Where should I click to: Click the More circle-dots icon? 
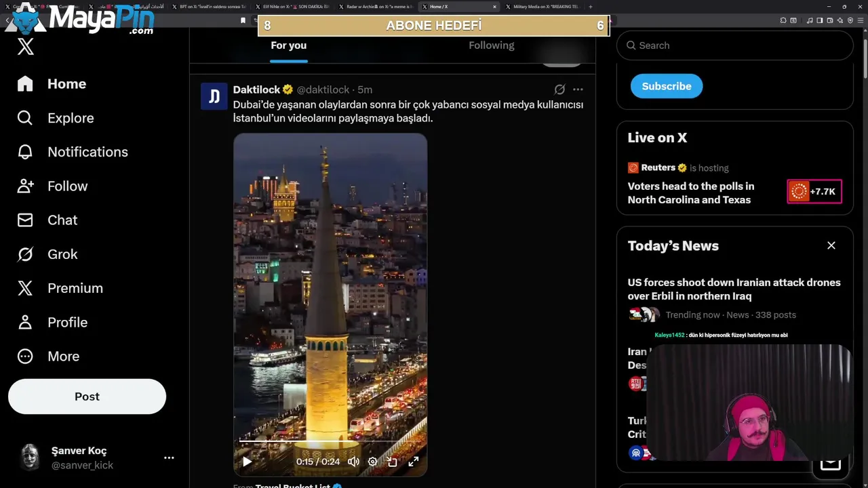(25, 356)
